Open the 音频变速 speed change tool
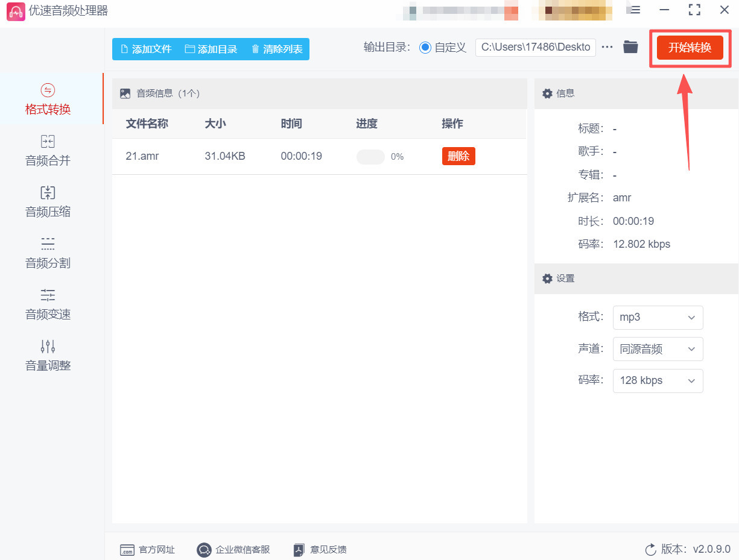739x560 pixels. (x=48, y=304)
